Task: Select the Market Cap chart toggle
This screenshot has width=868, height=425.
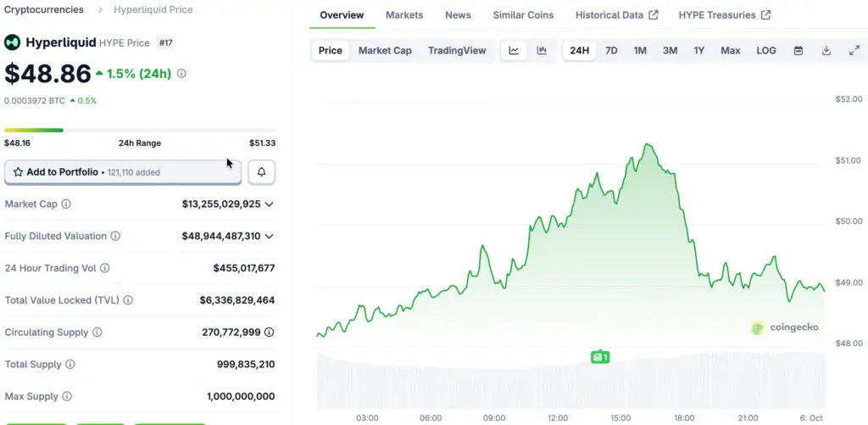Action: coord(385,51)
